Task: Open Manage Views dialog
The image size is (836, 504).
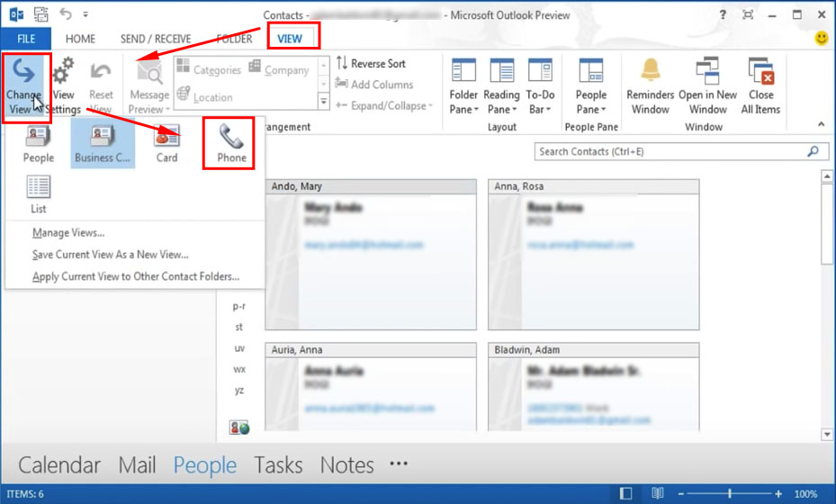Action: coord(68,232)
